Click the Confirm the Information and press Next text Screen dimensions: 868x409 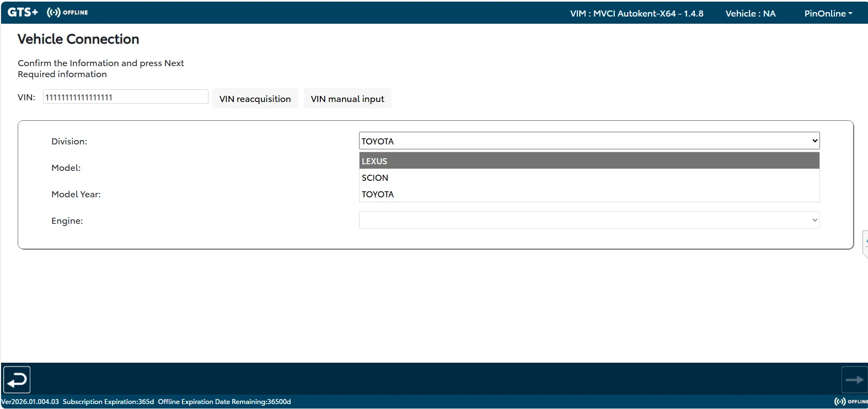(101, 63)
